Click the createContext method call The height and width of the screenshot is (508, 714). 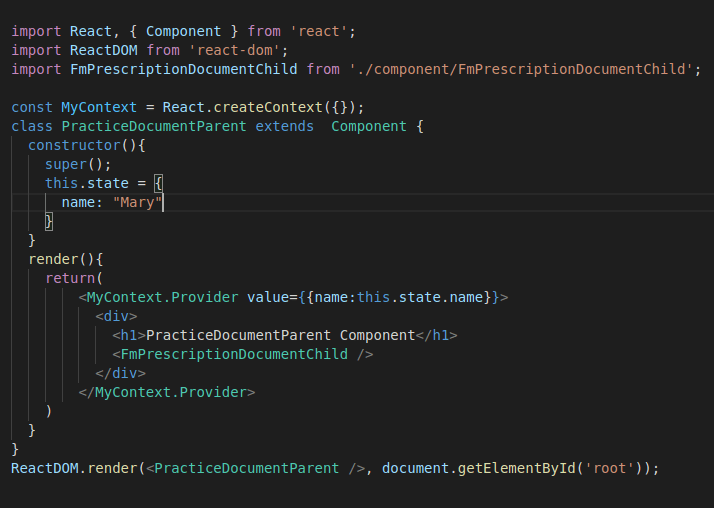268,107
